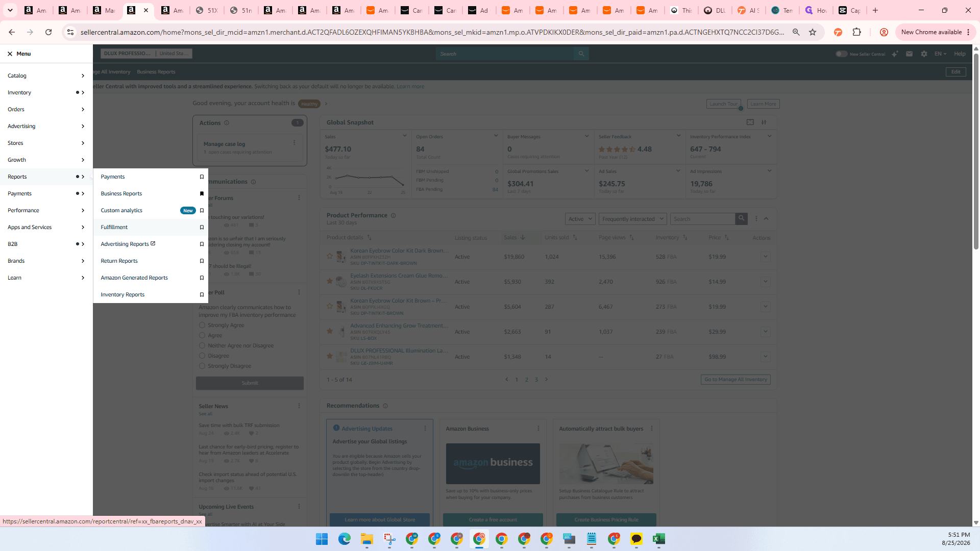The image size is (980, 551).
Task: Click the Seller Central search magnifier icon
Action: coord(581,54)
